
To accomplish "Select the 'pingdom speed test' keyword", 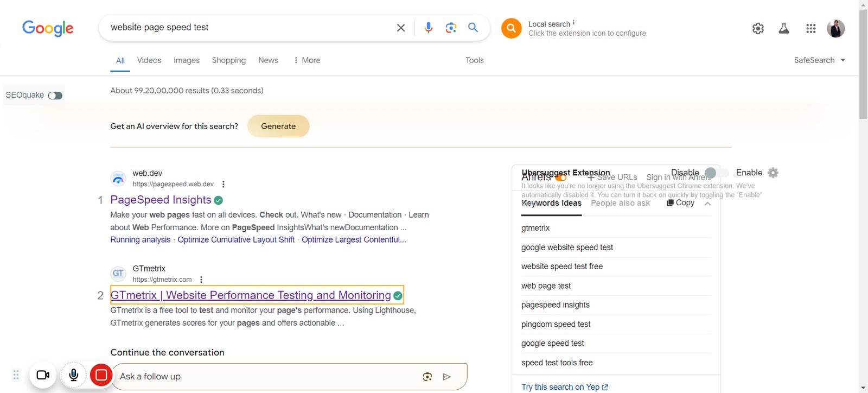I will coord(556,324).
